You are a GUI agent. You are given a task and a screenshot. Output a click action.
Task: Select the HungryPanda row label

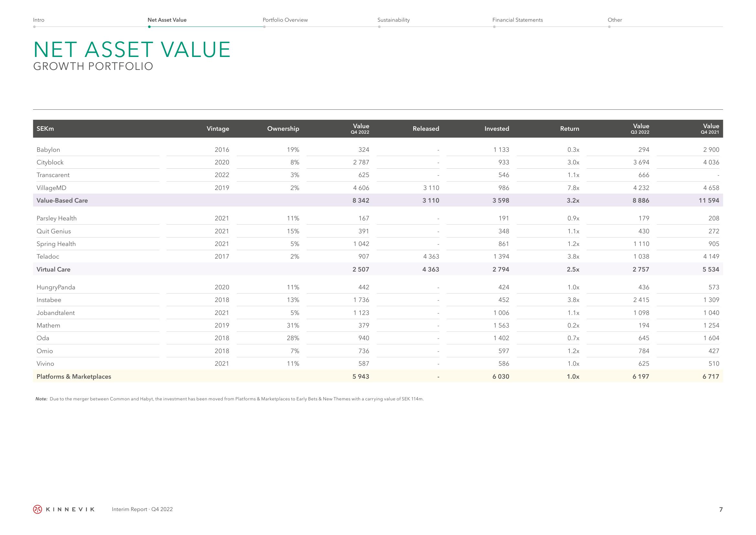click(x=56, y=287)
